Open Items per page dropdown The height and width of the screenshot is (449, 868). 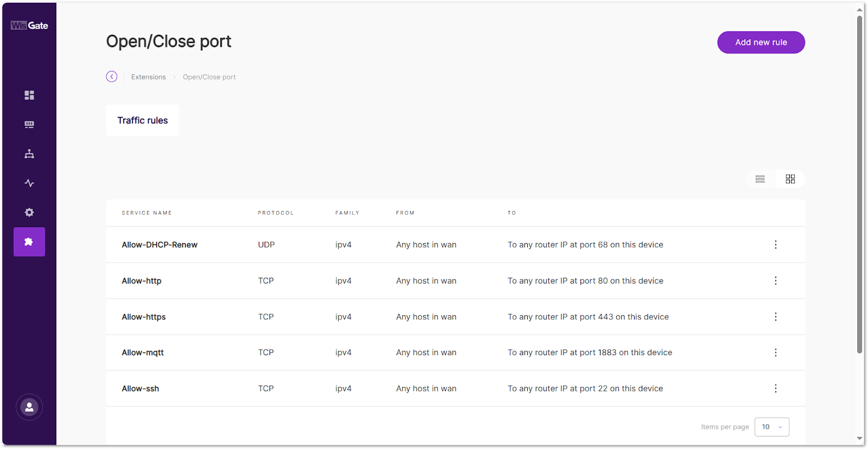click(x=771, y=427)
